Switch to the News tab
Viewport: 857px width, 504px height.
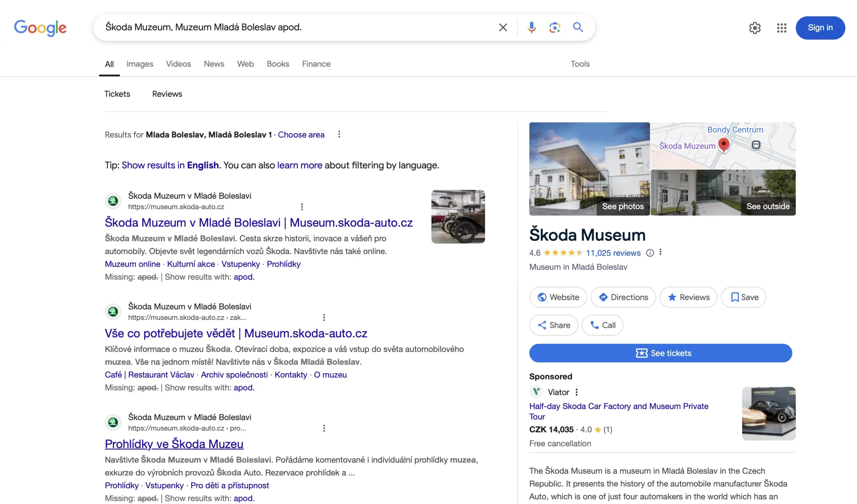pos(214,64)
